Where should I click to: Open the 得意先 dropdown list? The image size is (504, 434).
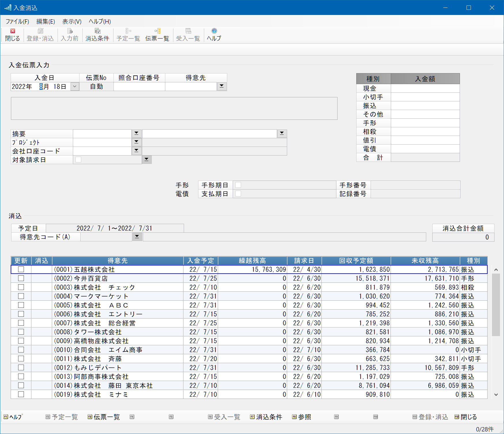coord(222,86)
